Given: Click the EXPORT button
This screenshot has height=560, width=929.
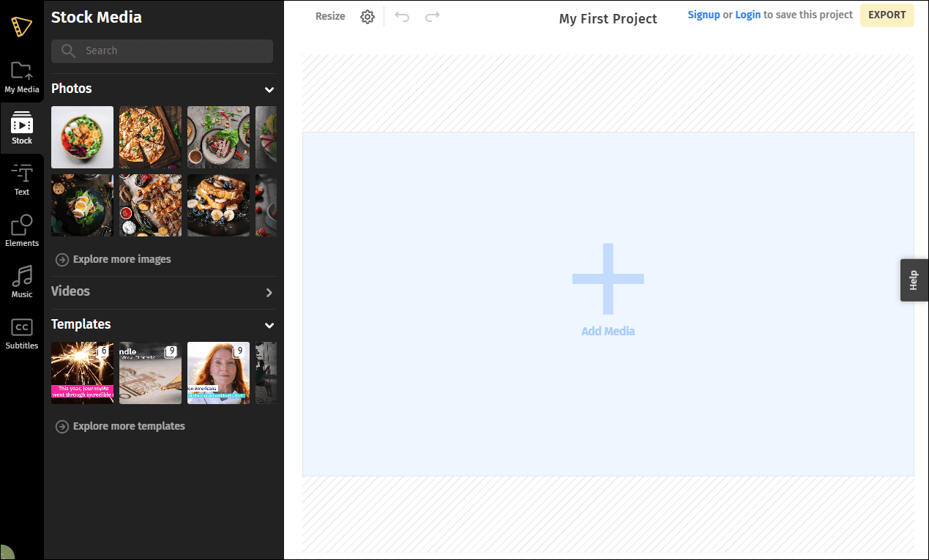Looking at the screenshot, I should 887,15.
